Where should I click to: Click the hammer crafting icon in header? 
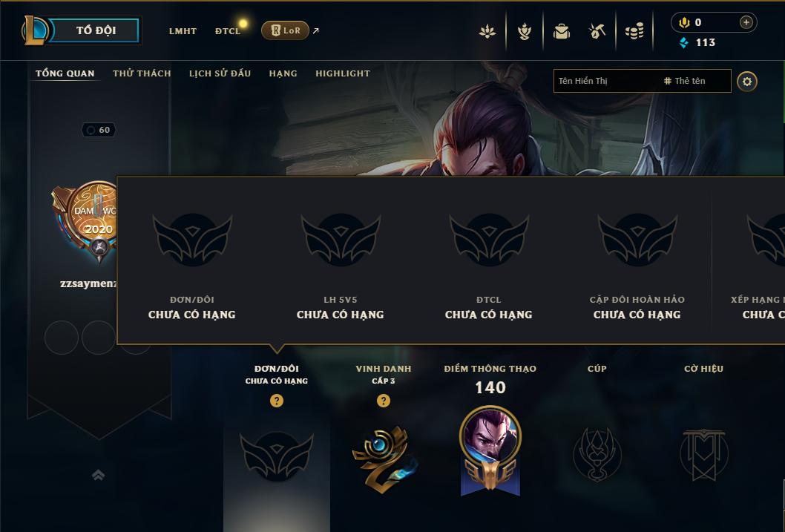point(597,31)
